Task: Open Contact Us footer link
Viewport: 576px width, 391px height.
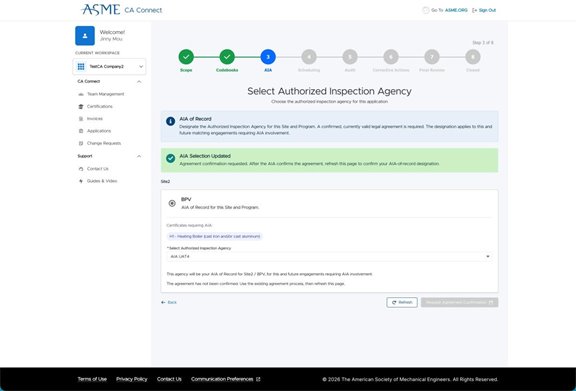Action: point(169,379)
